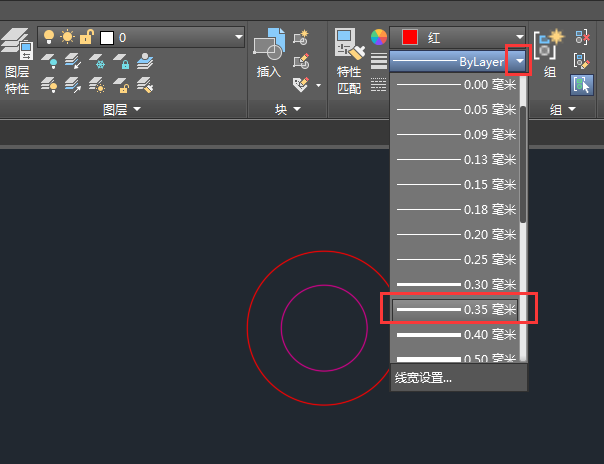Select 0.09 毫米 lineweight
604x464 pixels.
click(455, 135)
